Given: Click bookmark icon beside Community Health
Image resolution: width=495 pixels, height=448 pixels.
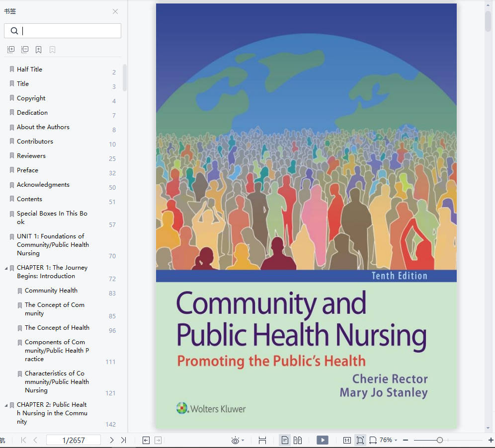Looking at the screenshot, I should click(20, 291).
